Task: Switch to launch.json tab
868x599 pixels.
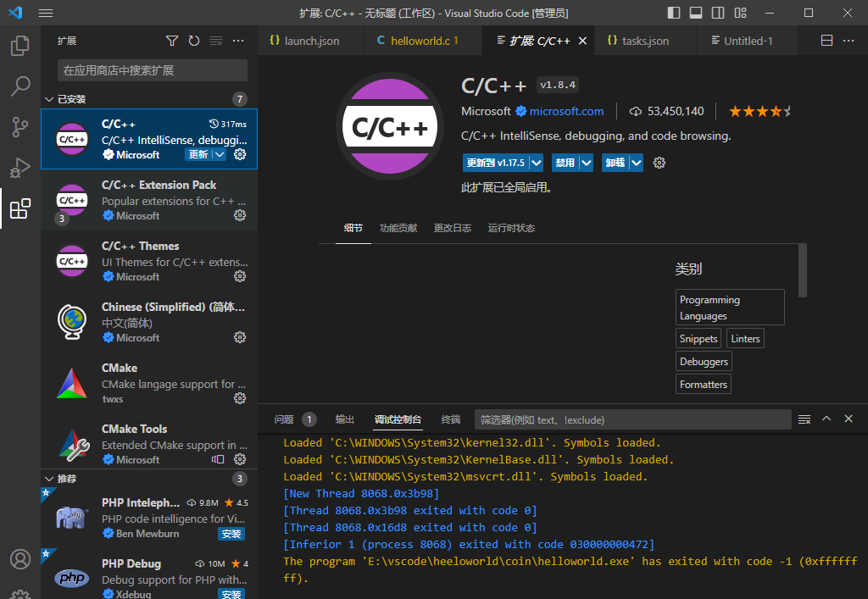Action: pyautogui.click(x=310, y=41)
